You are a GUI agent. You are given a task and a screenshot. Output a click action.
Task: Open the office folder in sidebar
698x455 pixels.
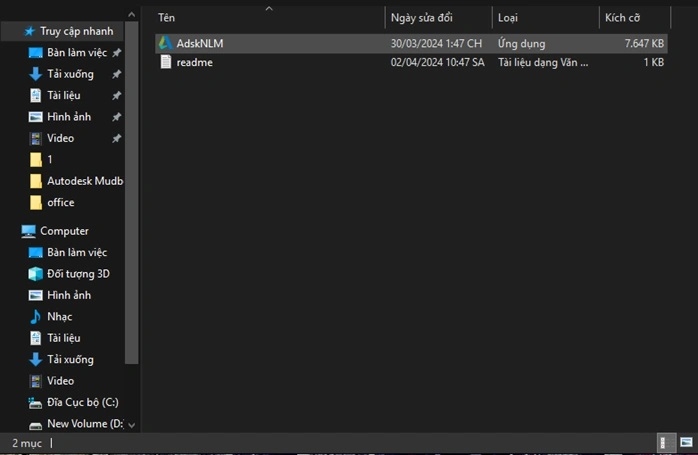(x=60, y=202)
